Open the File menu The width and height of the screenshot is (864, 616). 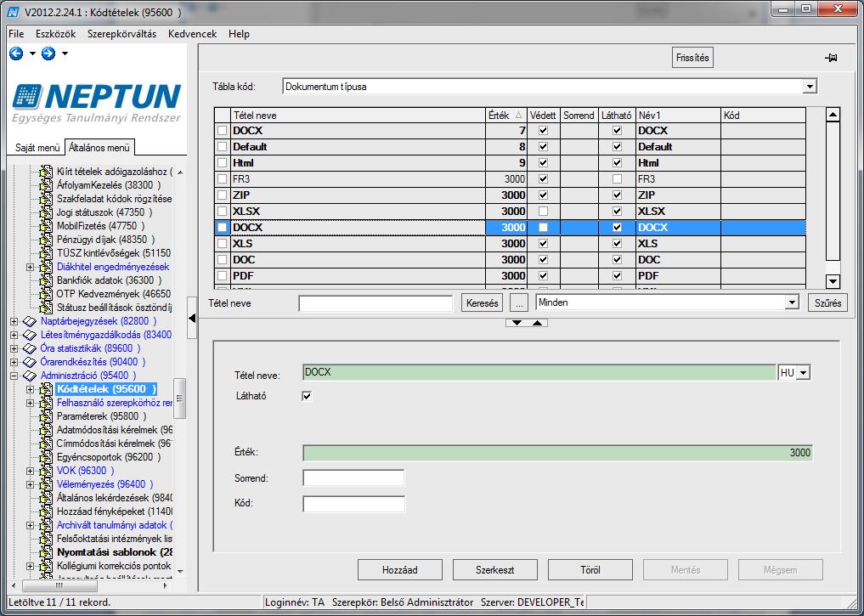pos(16,34)
